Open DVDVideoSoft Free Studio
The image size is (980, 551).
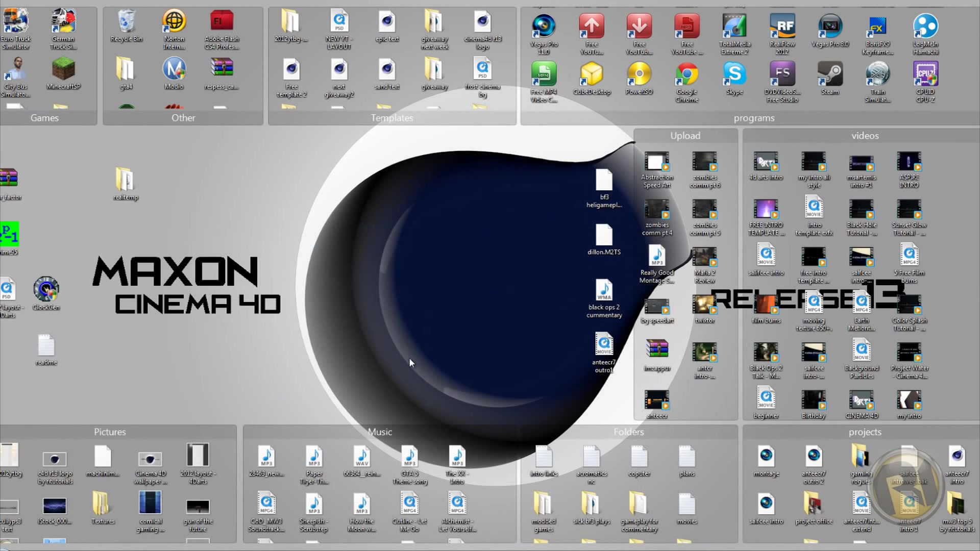pyautogui.click(x=782, y=82)
